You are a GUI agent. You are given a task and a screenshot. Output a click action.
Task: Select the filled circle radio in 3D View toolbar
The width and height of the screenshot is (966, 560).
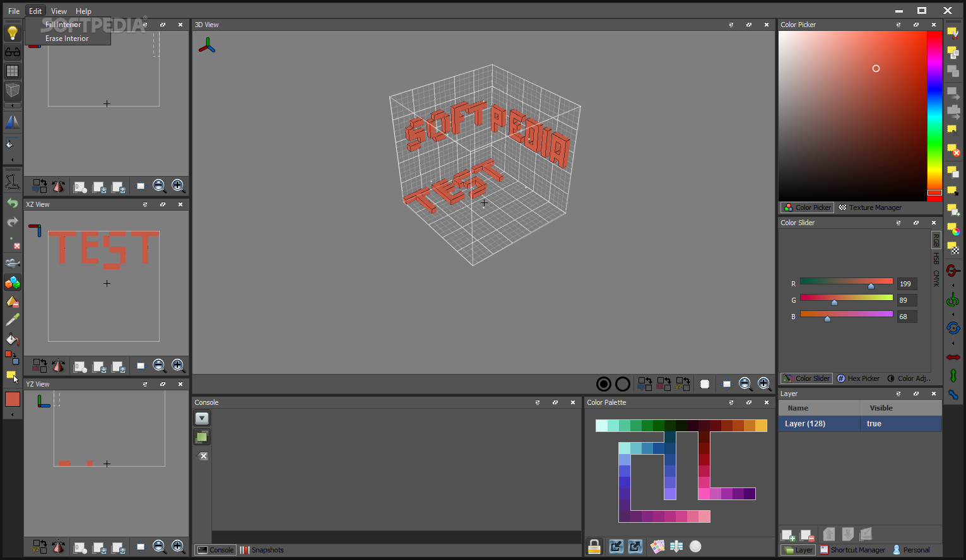(x=604, y=384)
